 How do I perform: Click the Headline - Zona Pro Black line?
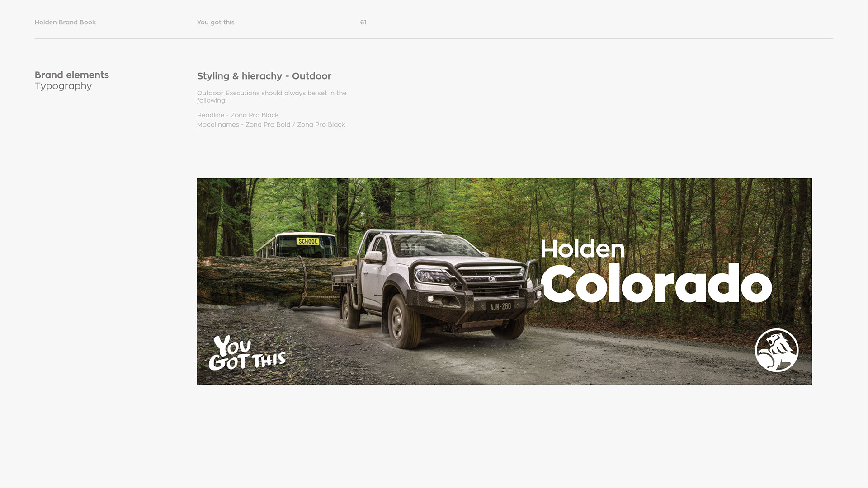(238, 115)
